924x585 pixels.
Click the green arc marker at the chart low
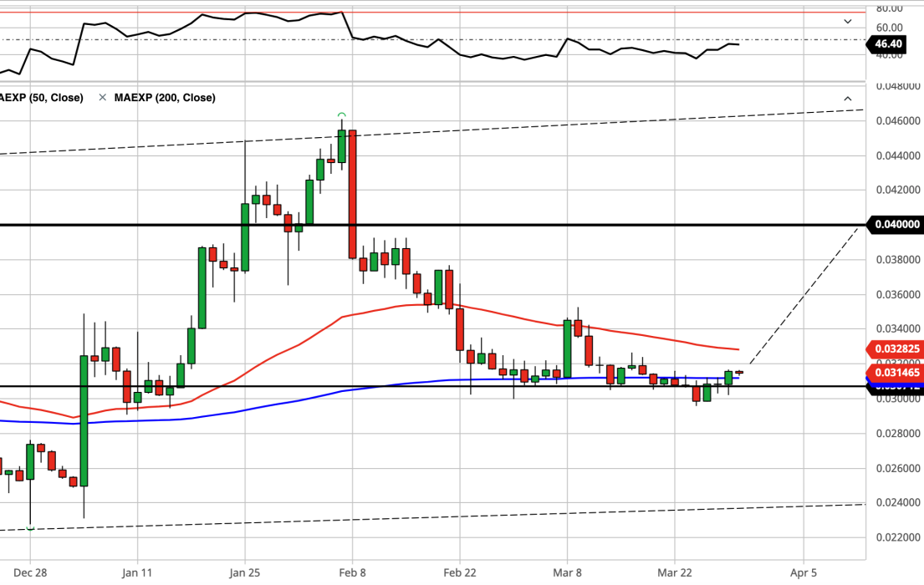30,528
